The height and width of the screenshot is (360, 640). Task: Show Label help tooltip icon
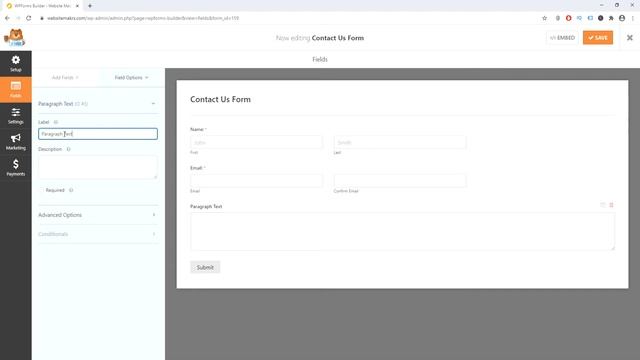(56, 122)
